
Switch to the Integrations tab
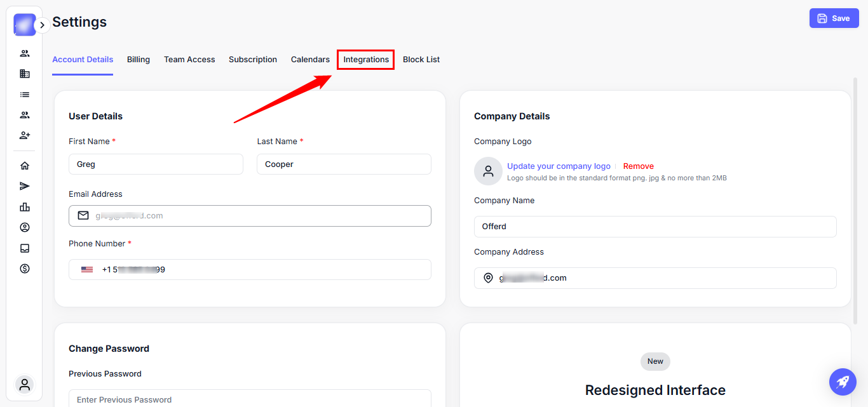(366, 60)
